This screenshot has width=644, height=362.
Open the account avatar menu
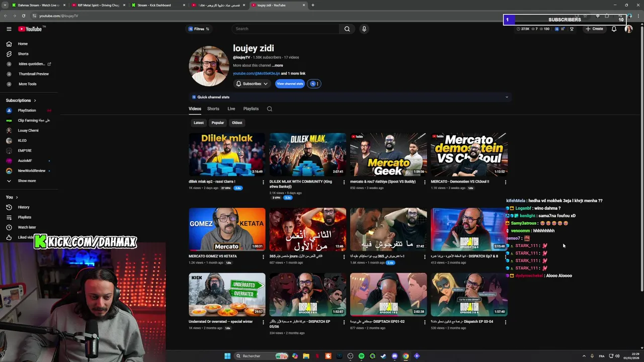pos(628,29)
